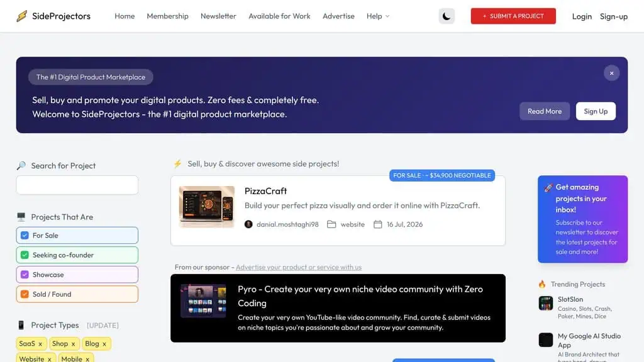Screen dimensions: 644x362
Task: Uncheck the Showcase checkbox
Action: [25, 275]
